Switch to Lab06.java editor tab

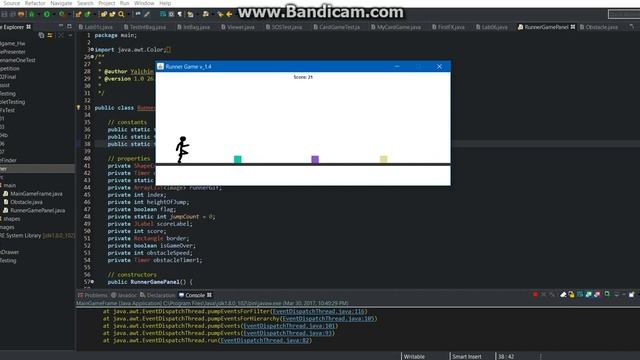coord(492,27)
